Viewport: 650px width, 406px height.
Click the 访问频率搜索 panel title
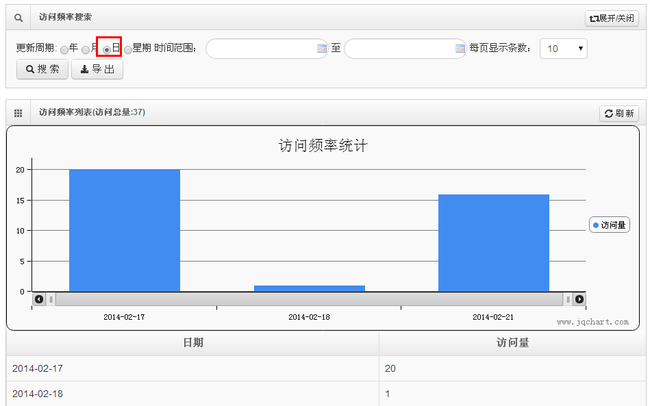point(65,17)
